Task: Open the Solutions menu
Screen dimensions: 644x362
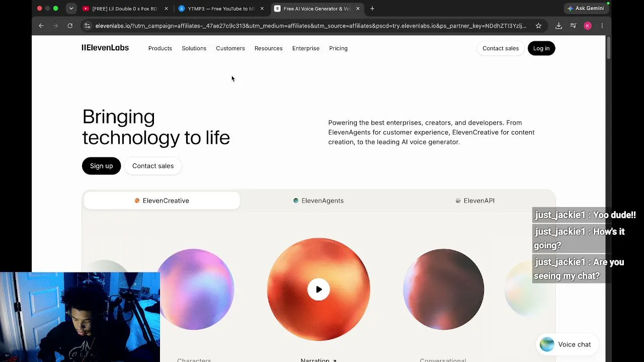Action: pos(194,48)
